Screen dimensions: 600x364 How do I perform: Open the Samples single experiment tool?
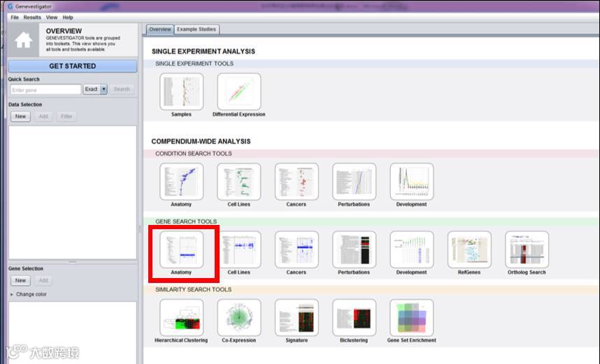click(x=181, y=92)
